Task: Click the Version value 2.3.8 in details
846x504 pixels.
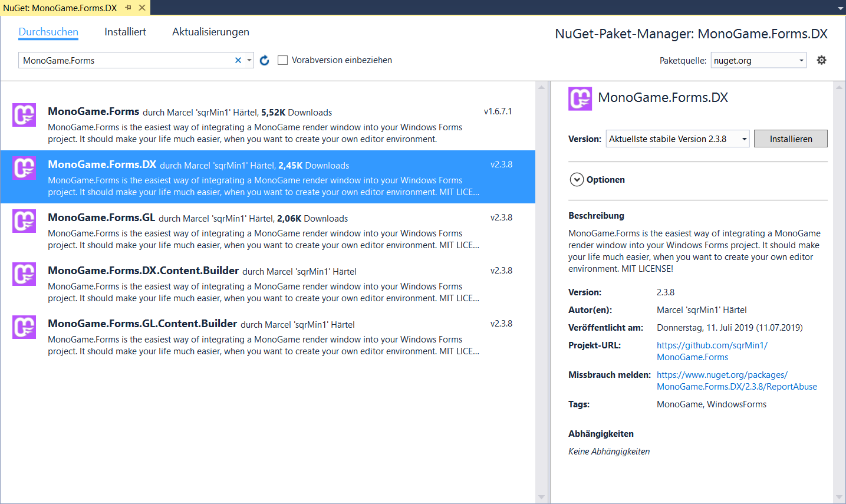Action: pos(666,292)
